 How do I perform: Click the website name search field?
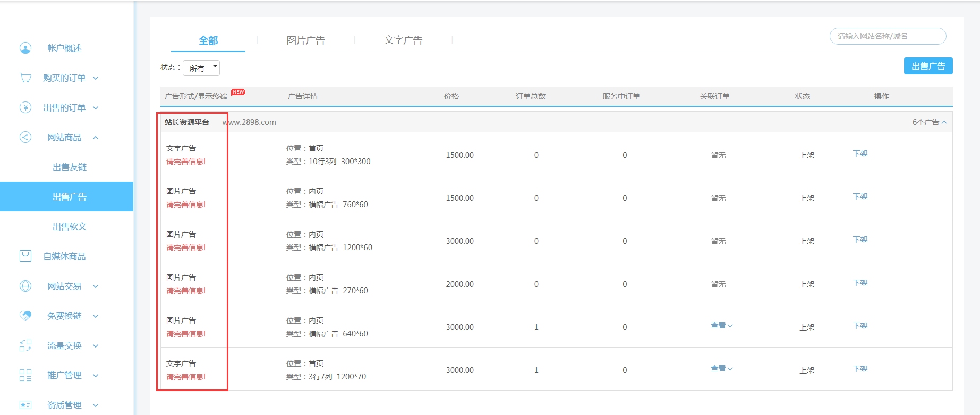pos(887,36)
